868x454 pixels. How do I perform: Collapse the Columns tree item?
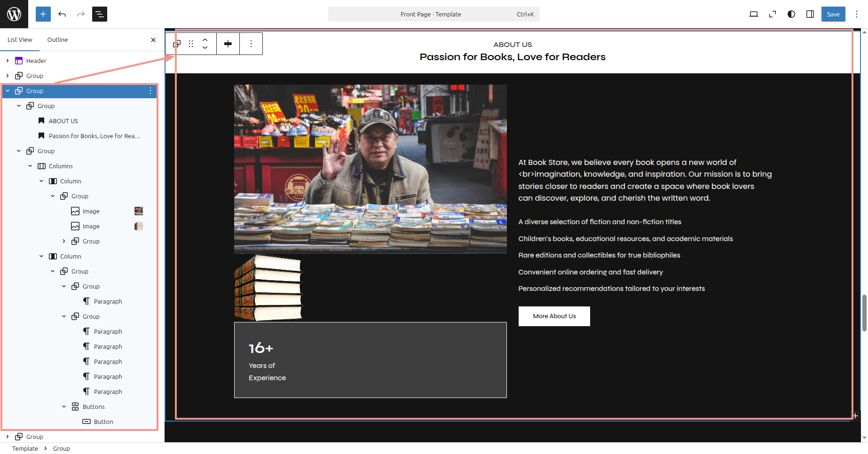30,166
